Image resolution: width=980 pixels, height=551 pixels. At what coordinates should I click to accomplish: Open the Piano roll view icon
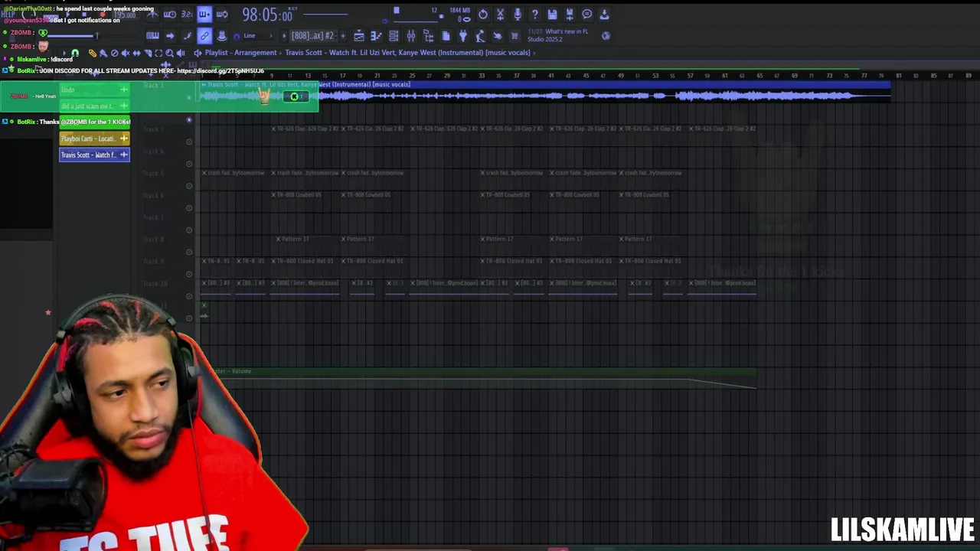click(x=376, y=36)
